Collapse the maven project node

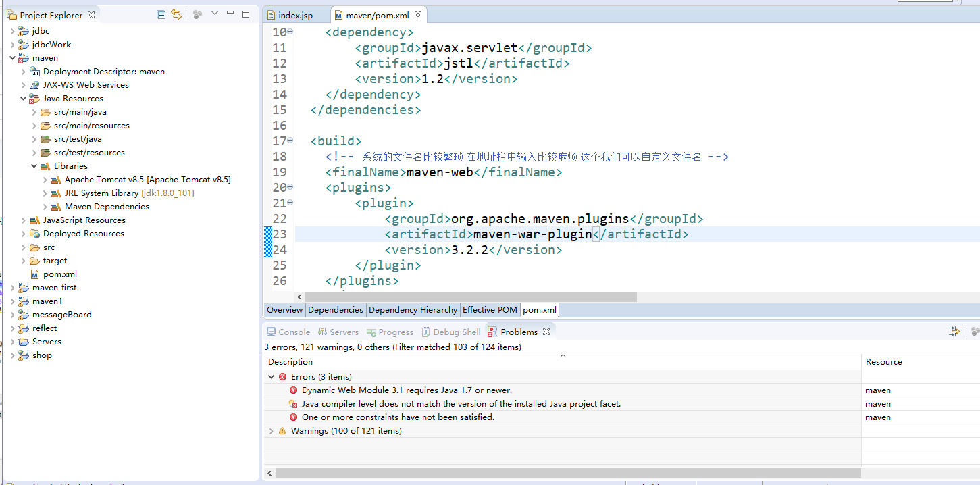click(13, 57)
